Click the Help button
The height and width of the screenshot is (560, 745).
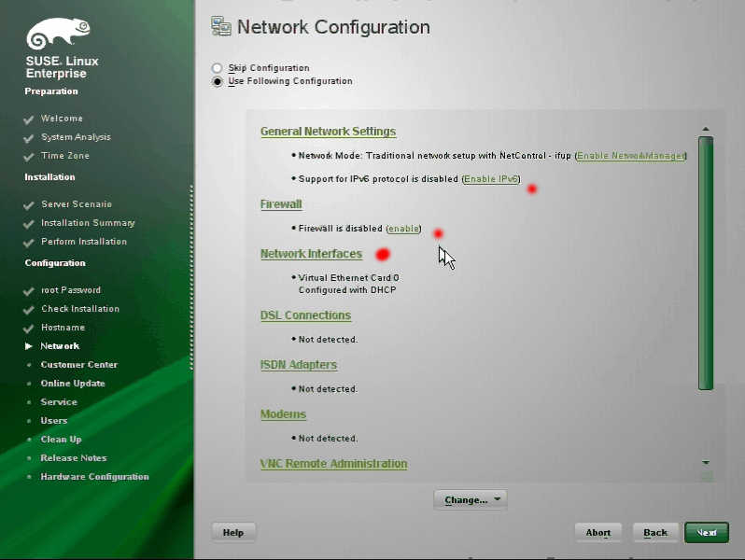tap(233, 532)
